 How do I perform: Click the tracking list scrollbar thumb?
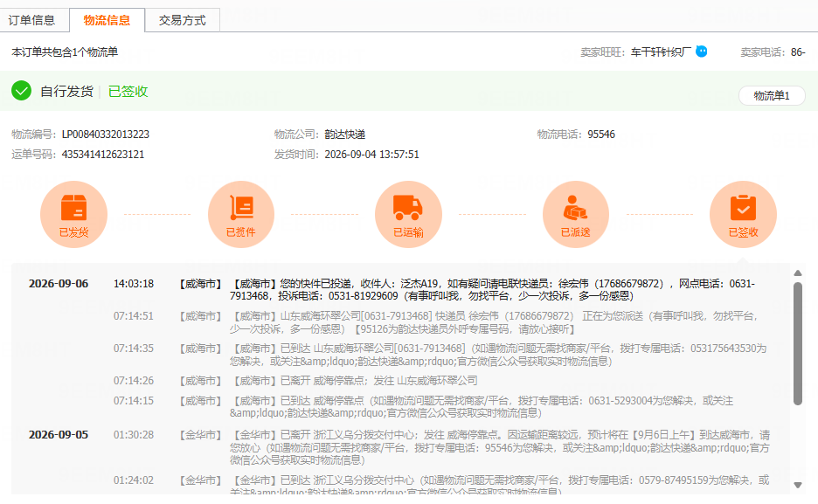coord(798,343)
